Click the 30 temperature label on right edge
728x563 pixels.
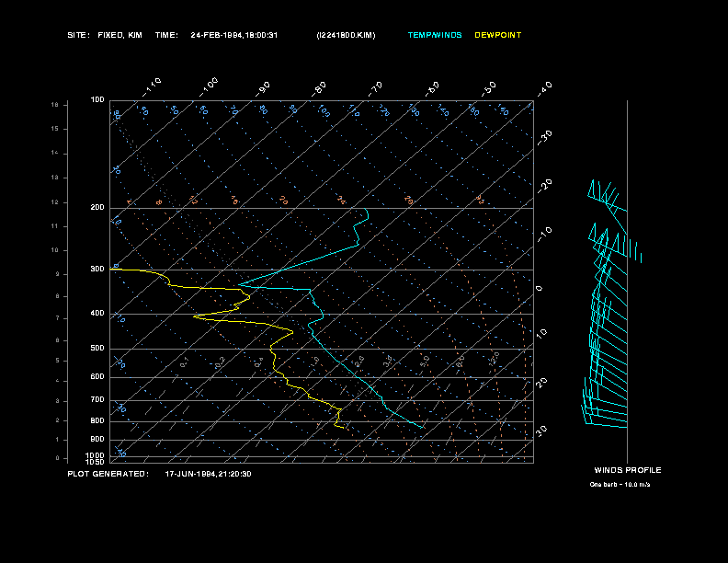click(541, 431)
